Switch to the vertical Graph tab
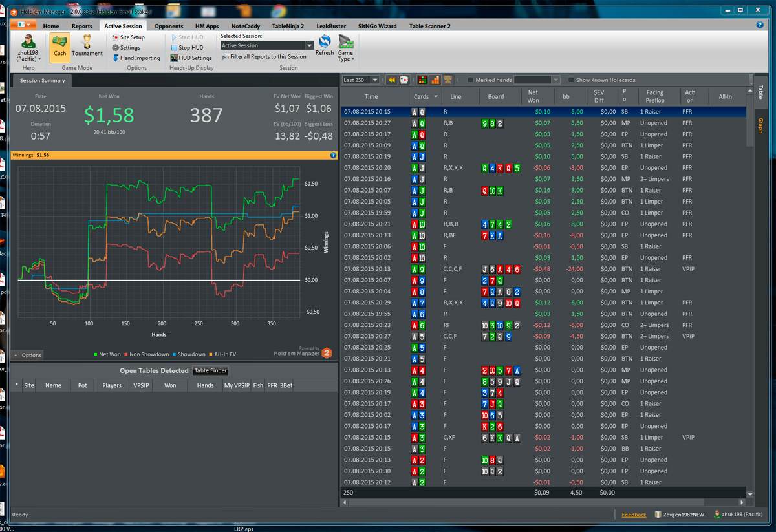Viewport: 776px width, 532px height. coord(760,125)
